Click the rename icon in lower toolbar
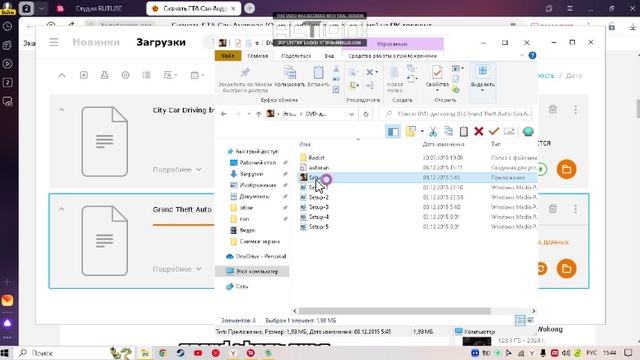The width and height of the screenshot is (640, 360). [509, 131]
